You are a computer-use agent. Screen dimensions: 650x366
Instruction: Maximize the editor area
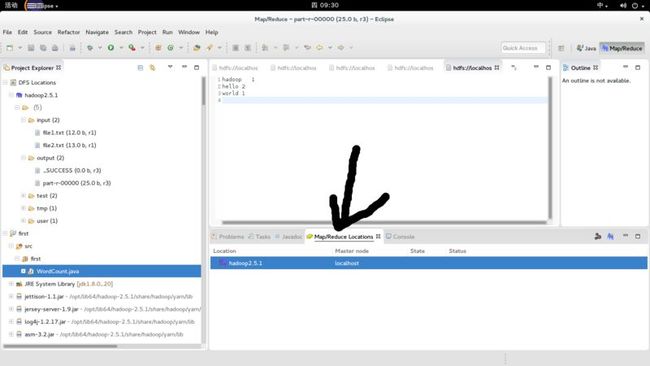click(548, 67)
